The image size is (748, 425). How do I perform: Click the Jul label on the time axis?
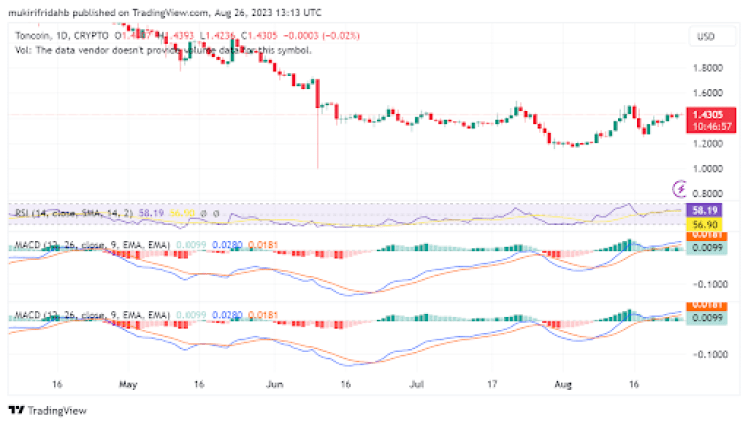413,383
